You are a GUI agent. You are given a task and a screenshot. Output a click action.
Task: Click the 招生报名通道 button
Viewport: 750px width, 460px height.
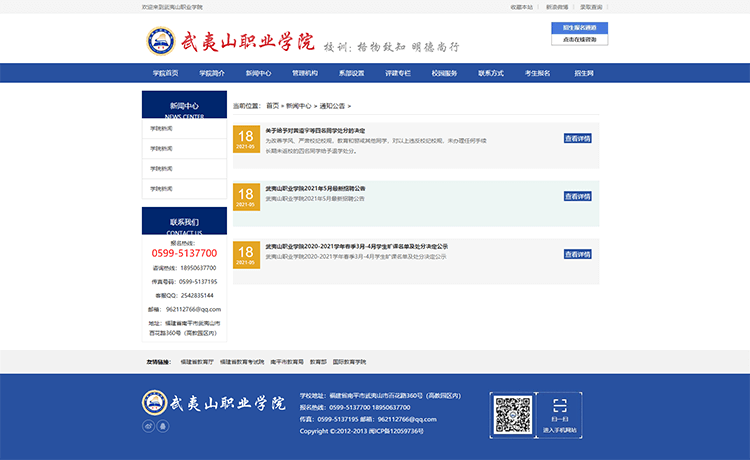579,28
